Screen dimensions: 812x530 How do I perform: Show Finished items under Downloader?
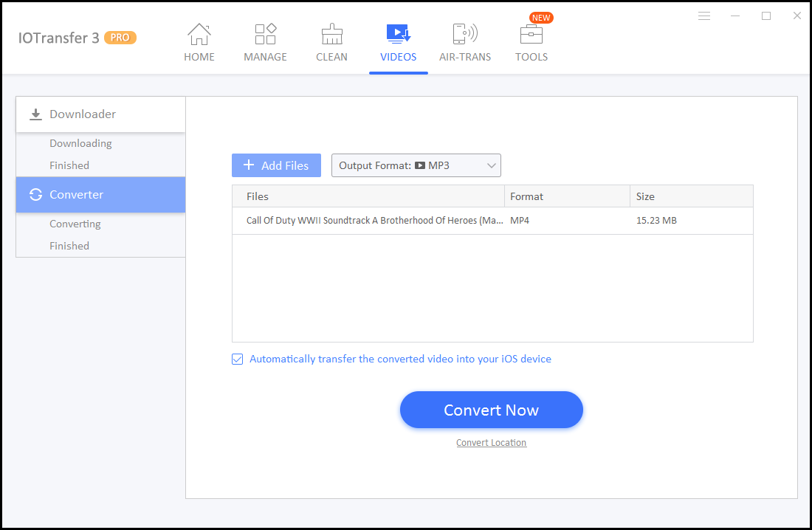coord(69,165)
